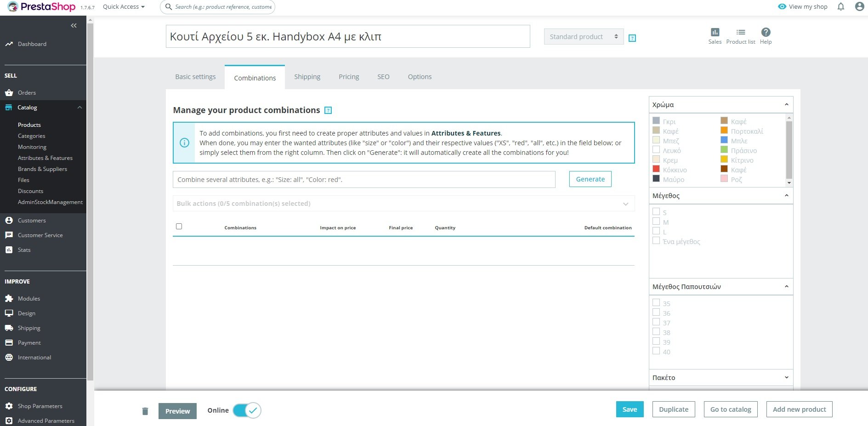
Task: Click the International globe icon
Action: pos(9,358)
